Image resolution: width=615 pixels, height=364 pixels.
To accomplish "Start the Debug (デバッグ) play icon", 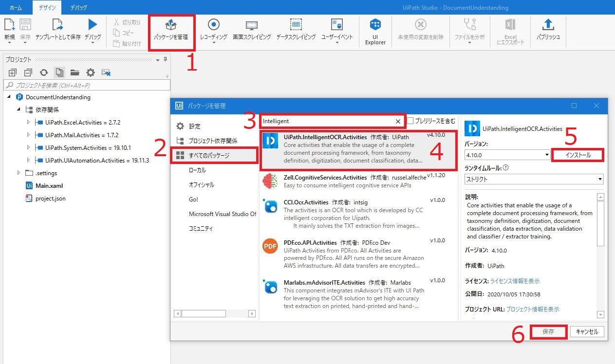I will tap(93, 24).
